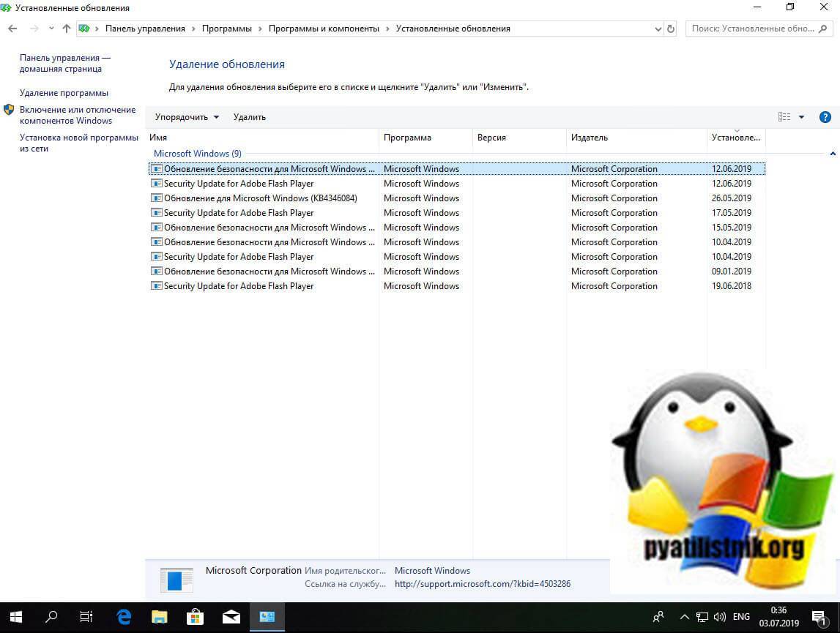Open the Удаление программы link
The height and width of the screenshot is (633, 840).
64,93
